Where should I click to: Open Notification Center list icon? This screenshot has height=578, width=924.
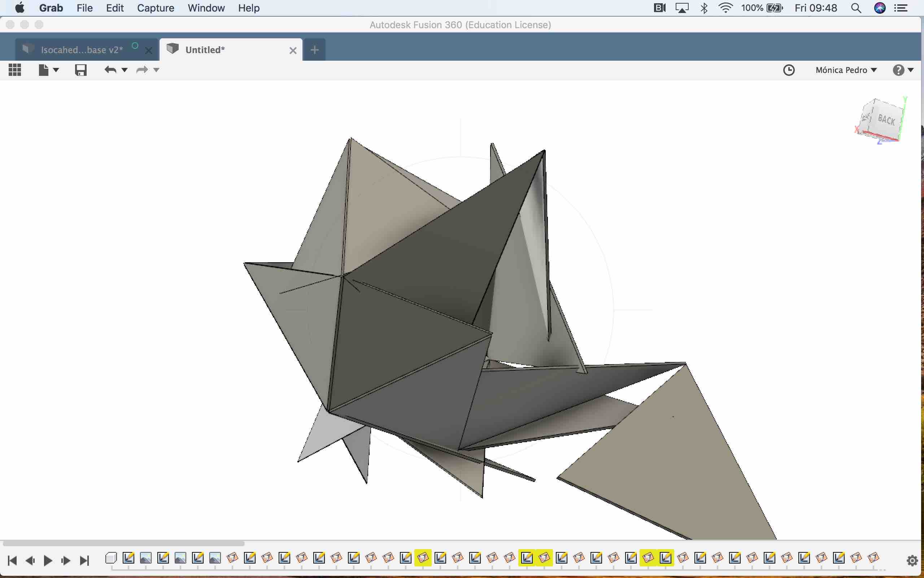pos(901,8)
